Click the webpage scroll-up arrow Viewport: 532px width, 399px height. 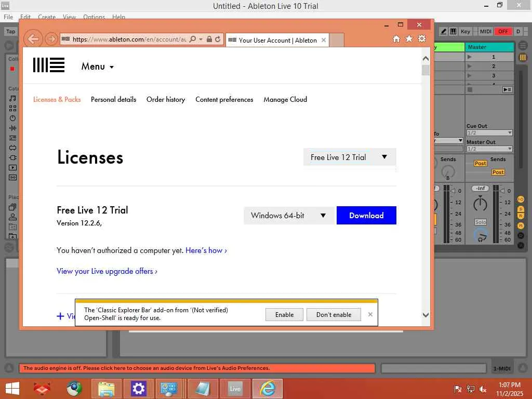pyautogui.click(x=425, y=59)
